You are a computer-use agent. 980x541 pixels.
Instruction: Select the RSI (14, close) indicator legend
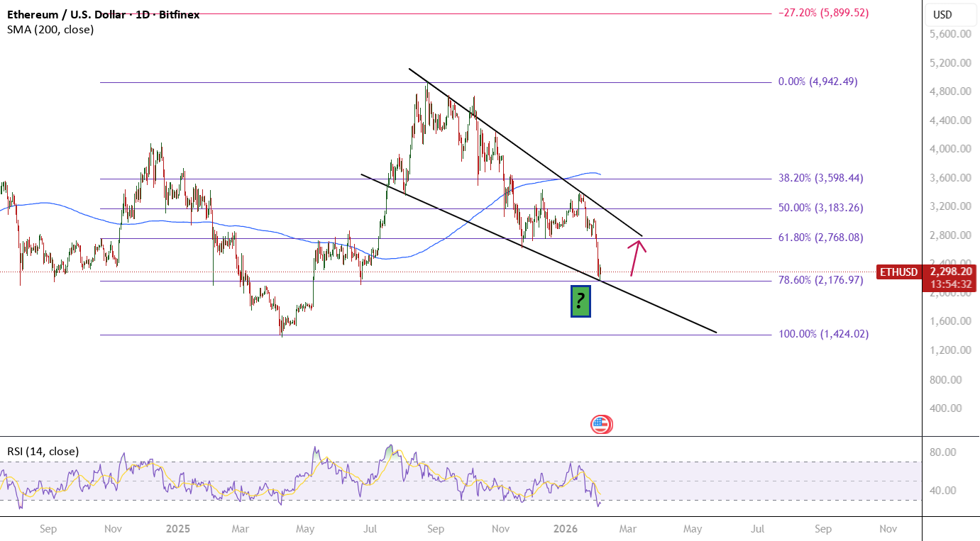click(43, 451)
